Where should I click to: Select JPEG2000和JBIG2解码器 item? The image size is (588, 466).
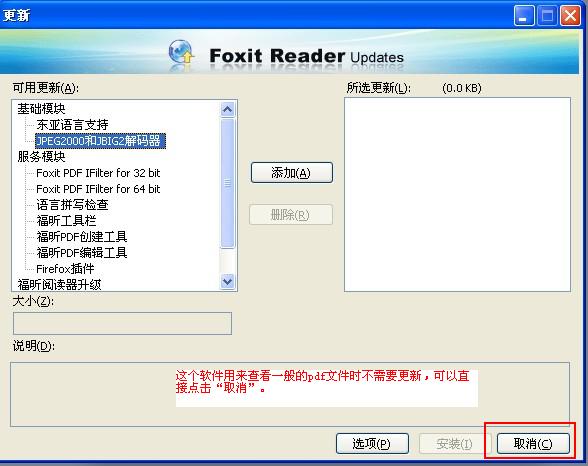(100, 141)
